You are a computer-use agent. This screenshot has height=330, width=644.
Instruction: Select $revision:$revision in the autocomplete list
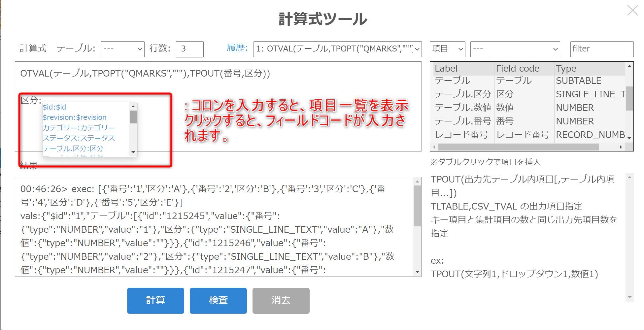coord(75,117)
